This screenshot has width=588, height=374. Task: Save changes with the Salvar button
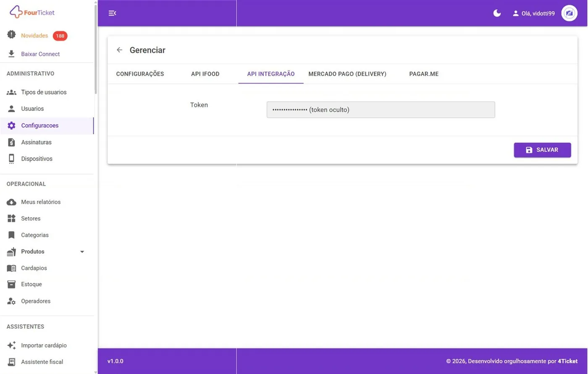pyautogui.click(x=542, y=150)
